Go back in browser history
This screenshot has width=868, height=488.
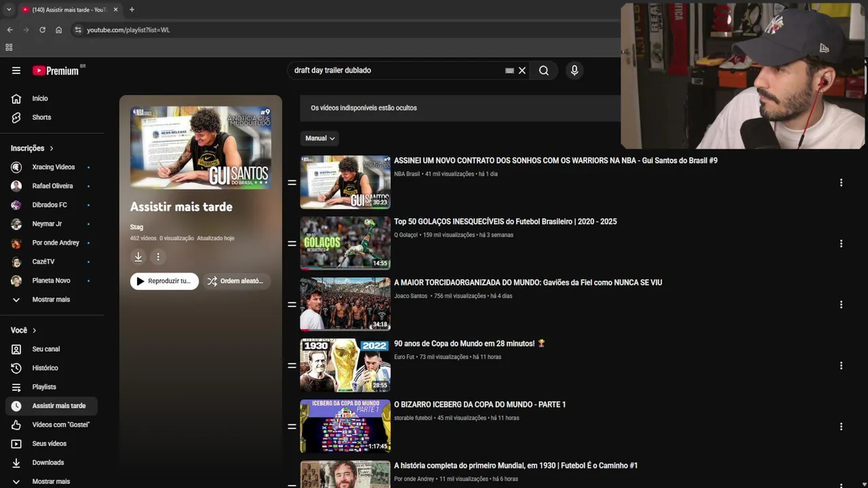tap(9, 30)
